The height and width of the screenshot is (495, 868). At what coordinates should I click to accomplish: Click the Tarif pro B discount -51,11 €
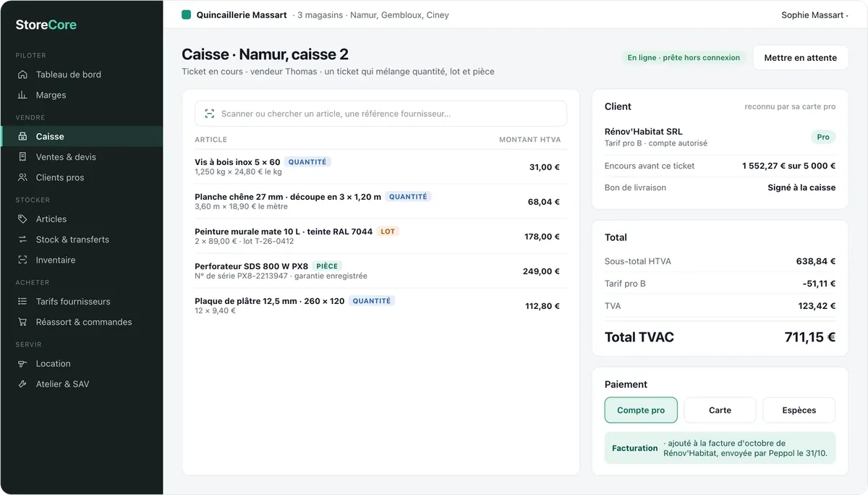coord(819,284)
